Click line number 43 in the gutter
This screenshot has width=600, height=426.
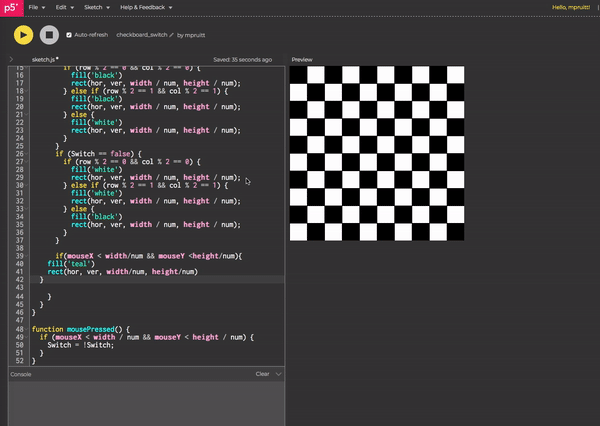20,287
